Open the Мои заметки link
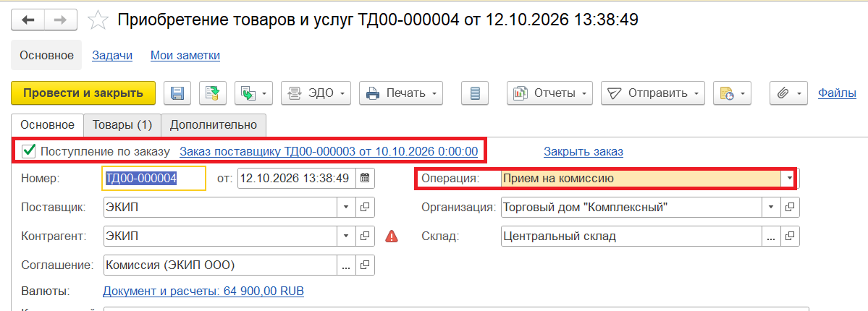868x311 pixels. pyautogui.click(x=185, y=56)
